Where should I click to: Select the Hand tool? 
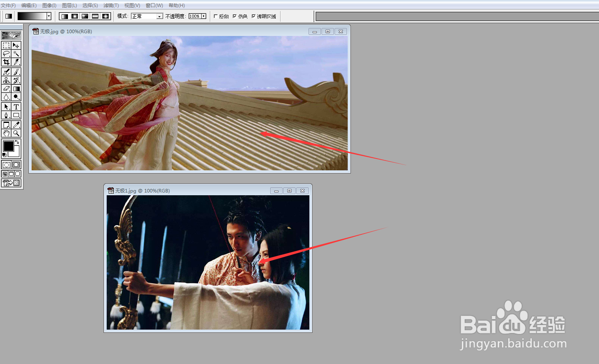tap(6, 134)
